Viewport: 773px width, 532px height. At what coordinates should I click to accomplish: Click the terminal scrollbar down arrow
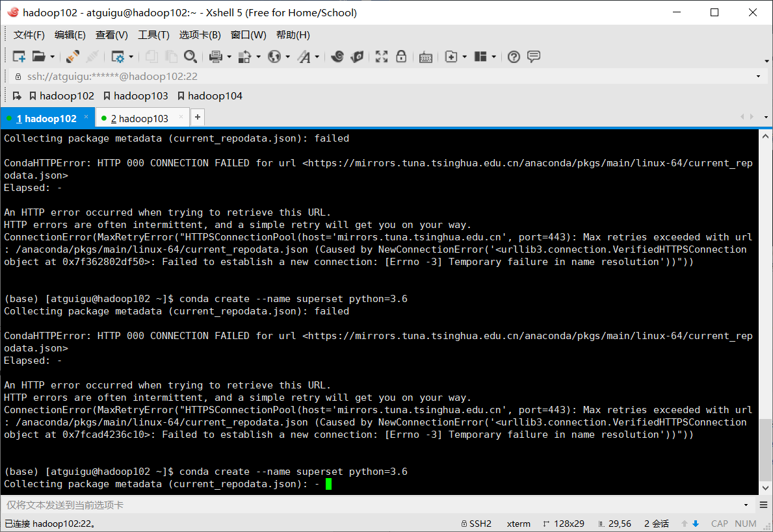(765, 488)
